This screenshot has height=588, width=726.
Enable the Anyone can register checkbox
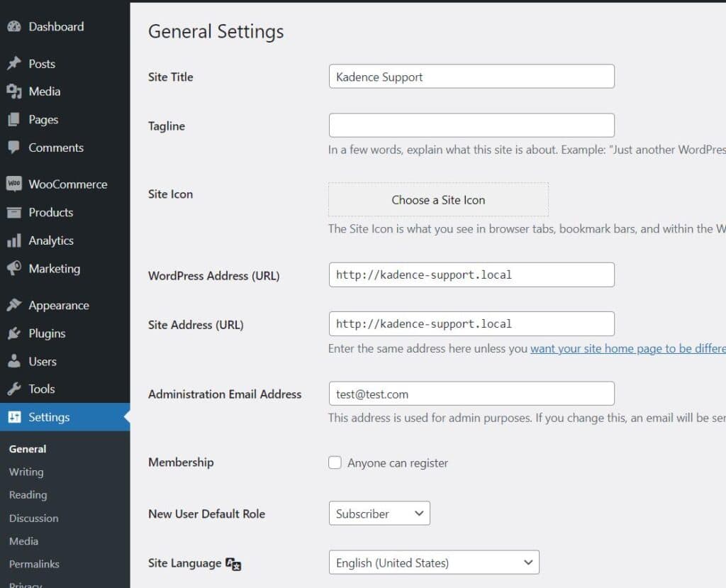point(335,462)
